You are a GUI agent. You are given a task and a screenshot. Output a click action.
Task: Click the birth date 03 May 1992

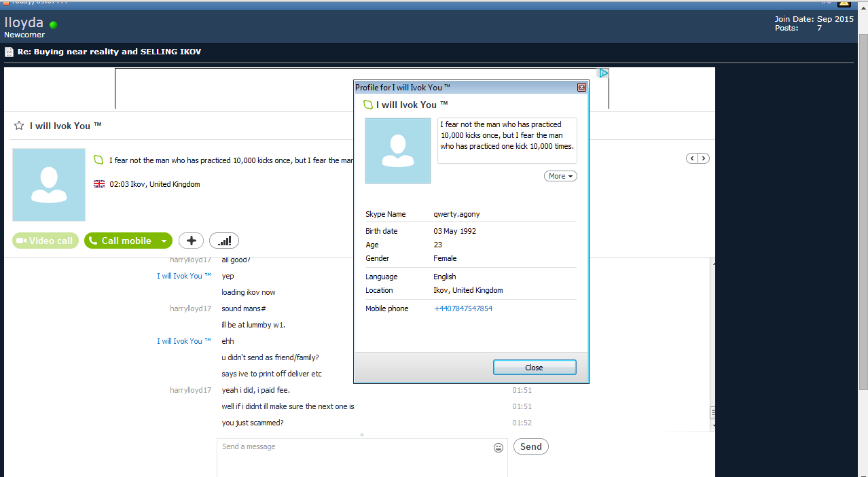[x=455, y=231]
